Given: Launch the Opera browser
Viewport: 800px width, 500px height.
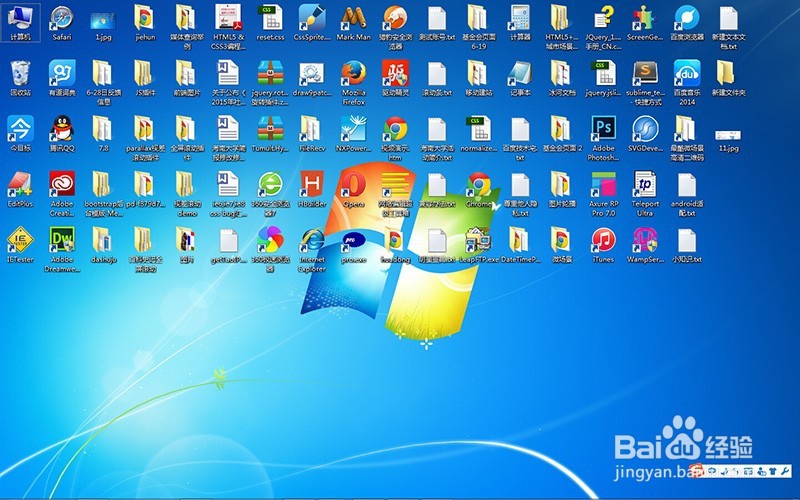Looking at the screenshot, I should point(354,189).
